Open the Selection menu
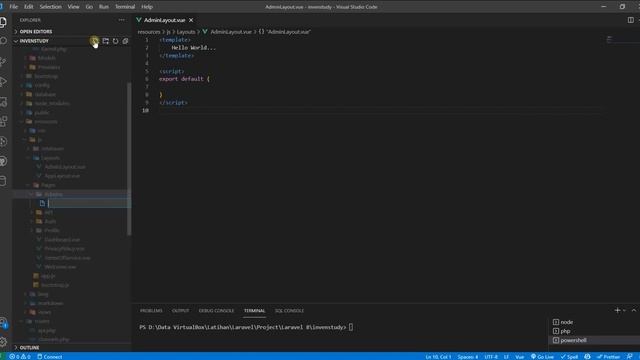The image size is (640, 360). coord(51,7)
